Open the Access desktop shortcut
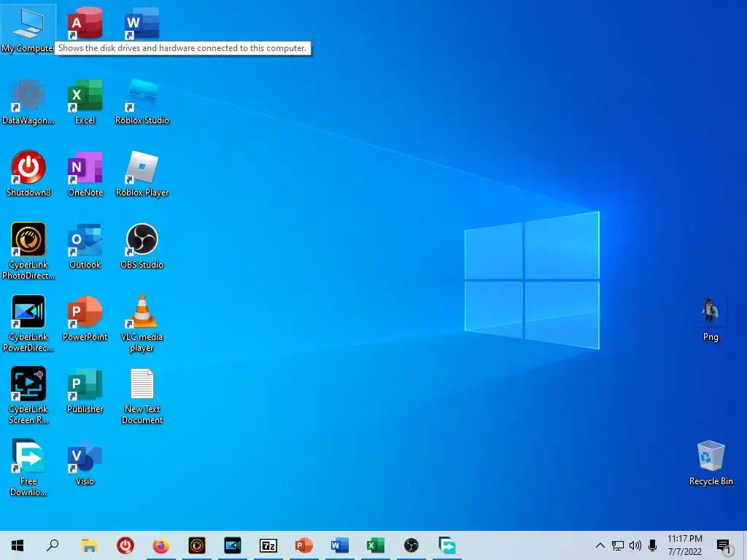This screenshot has height=560, width=747. (85, 23)
